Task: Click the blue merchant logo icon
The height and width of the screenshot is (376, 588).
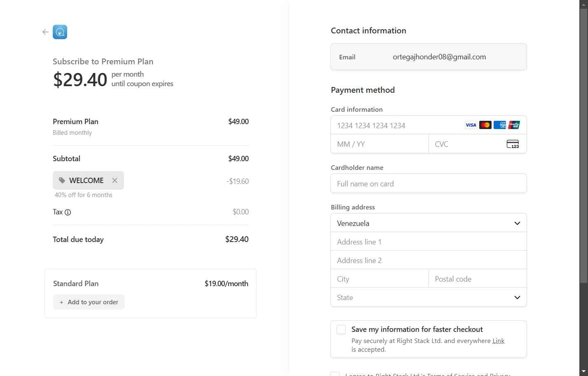Action: (x=60, y=32)
